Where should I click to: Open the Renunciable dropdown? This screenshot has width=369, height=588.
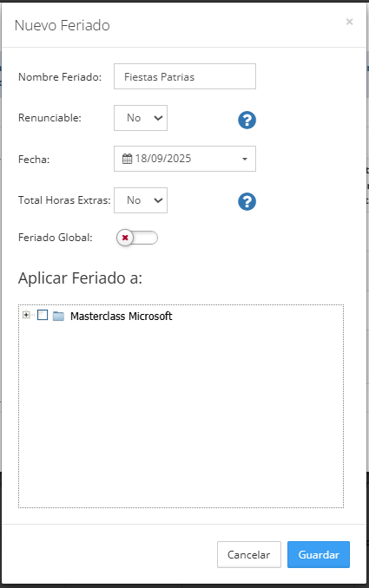point(141,118)
